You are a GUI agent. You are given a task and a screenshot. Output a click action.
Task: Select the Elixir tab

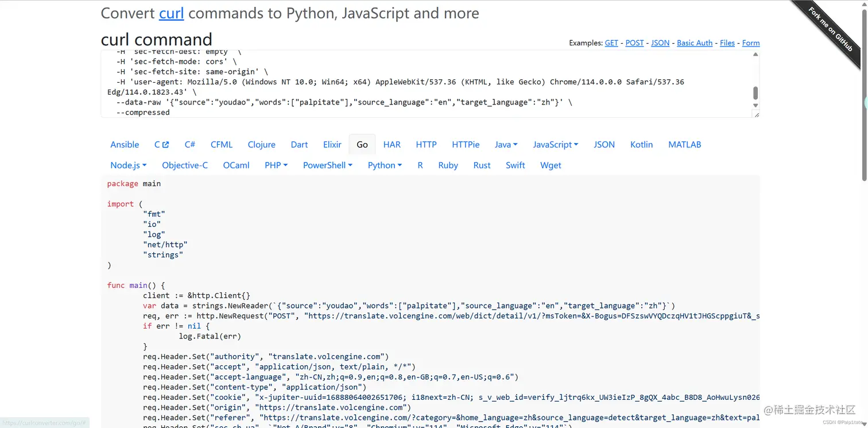(332, 145)
